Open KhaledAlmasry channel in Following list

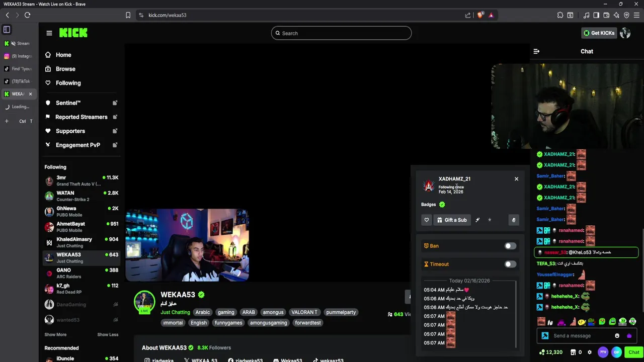tap(82, 242)
